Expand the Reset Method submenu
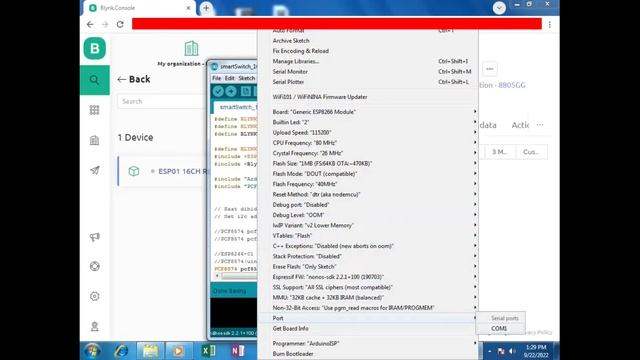The width and height of the screenshot is (640, 360). tap(368, 194)
